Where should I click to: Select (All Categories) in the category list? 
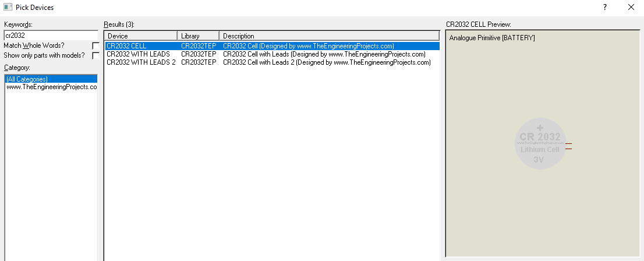coord(27,79)
